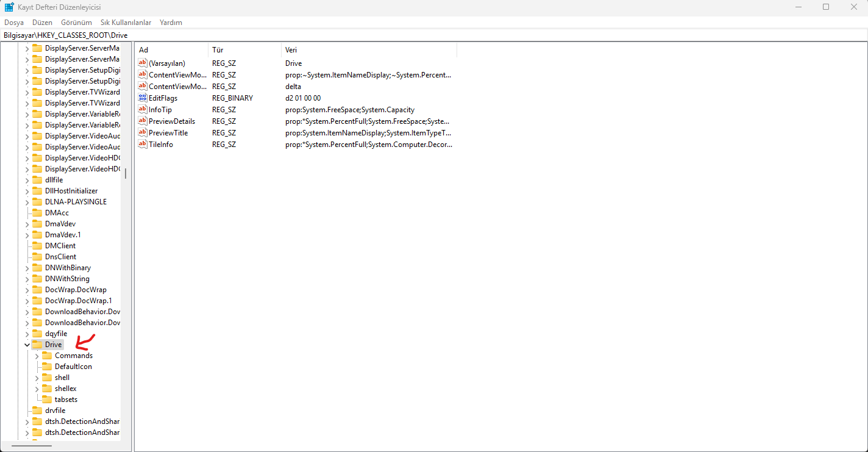Click the DmaVdev.1 folder icon
Screen dimensions: 868x452
(37, 235)
